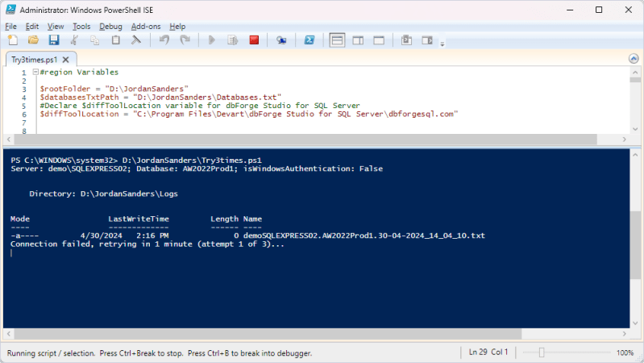Screen dimensions: 644x363
Task: Select the Try3times.ps1 tab
Action: (x=35, y=60)
